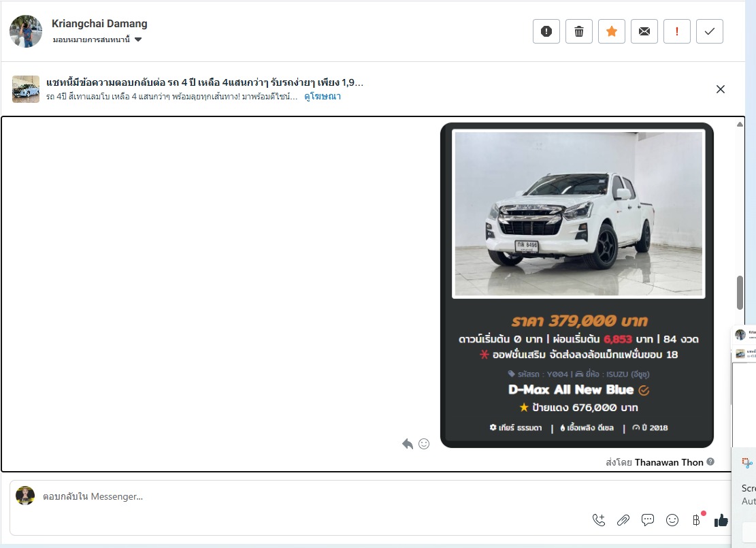756x548 pixels.
Task: Open Kriangchai Damang profile picture
Action: pyautogui.click(x=26, y=31)
